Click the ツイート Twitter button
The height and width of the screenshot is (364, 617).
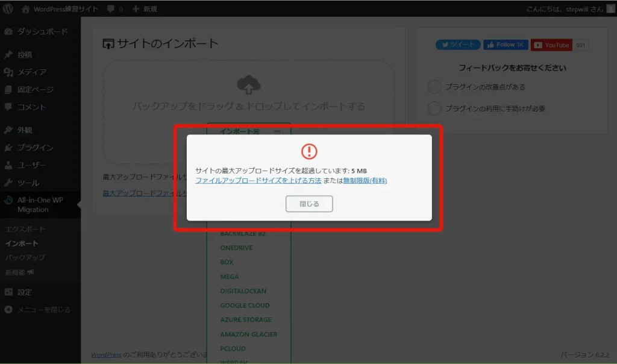pos(458,45)
